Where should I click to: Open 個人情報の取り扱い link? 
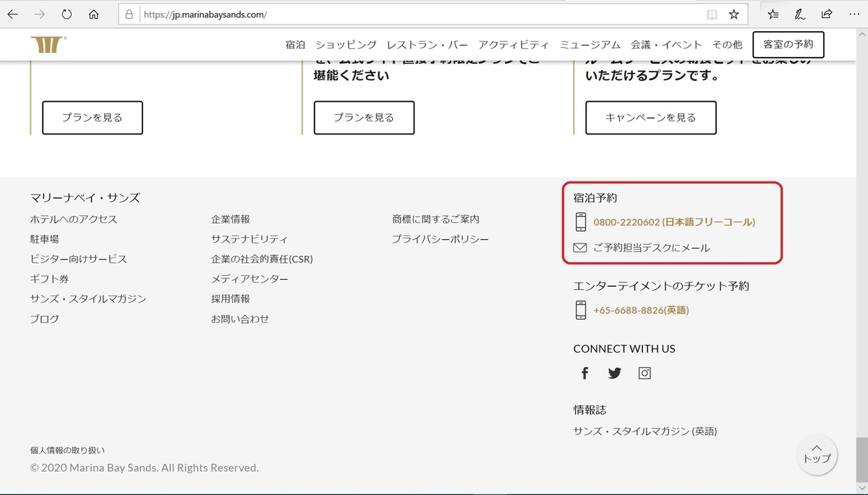[67, 450]
